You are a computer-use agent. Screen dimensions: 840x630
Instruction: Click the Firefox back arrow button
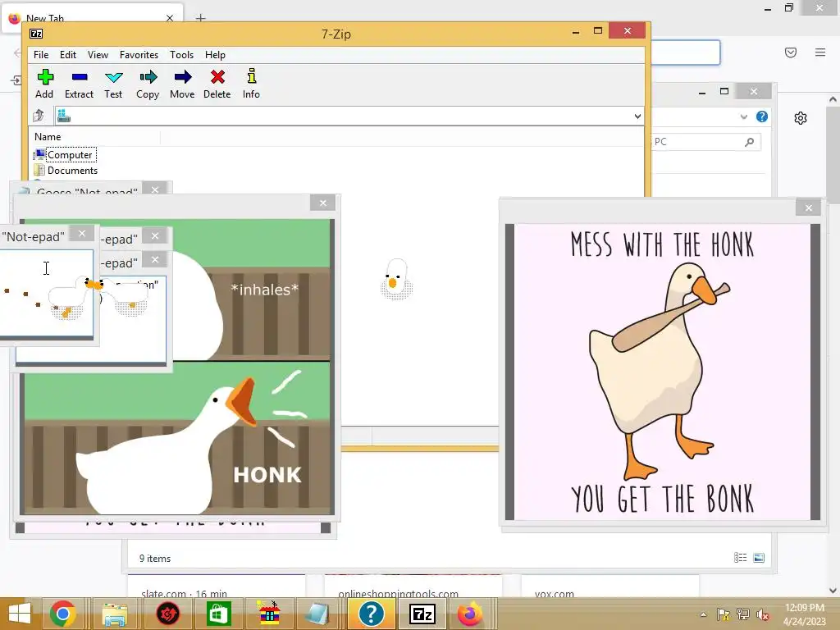[x=17, y=52]
